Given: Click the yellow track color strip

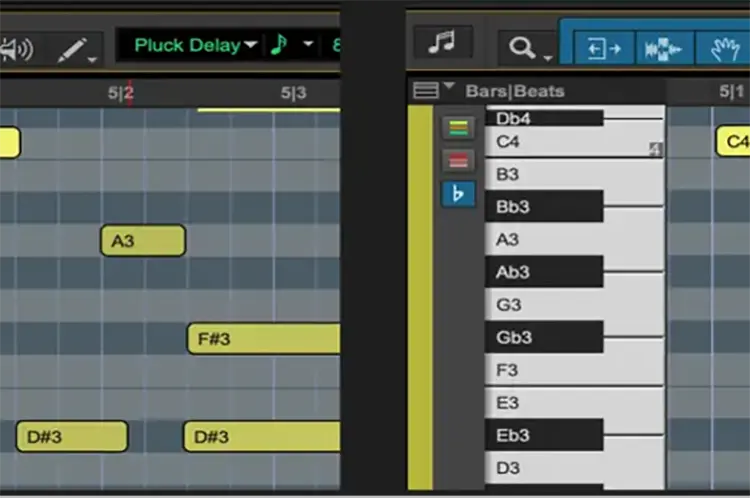Looking at the screenshot, I should 420,298.
